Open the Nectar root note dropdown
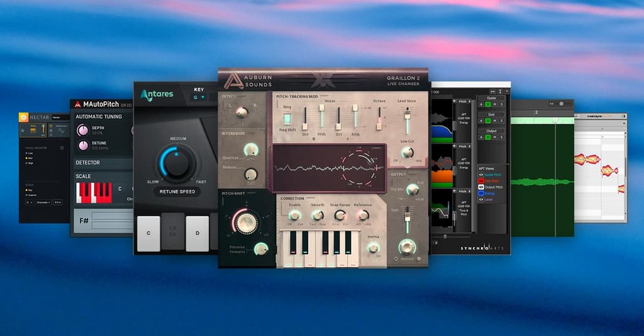Screen dimensions: 644x336 30,202
